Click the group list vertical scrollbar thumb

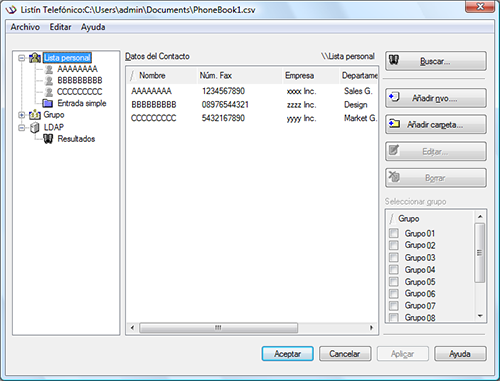pyautogui.click(x=480, y=253)
